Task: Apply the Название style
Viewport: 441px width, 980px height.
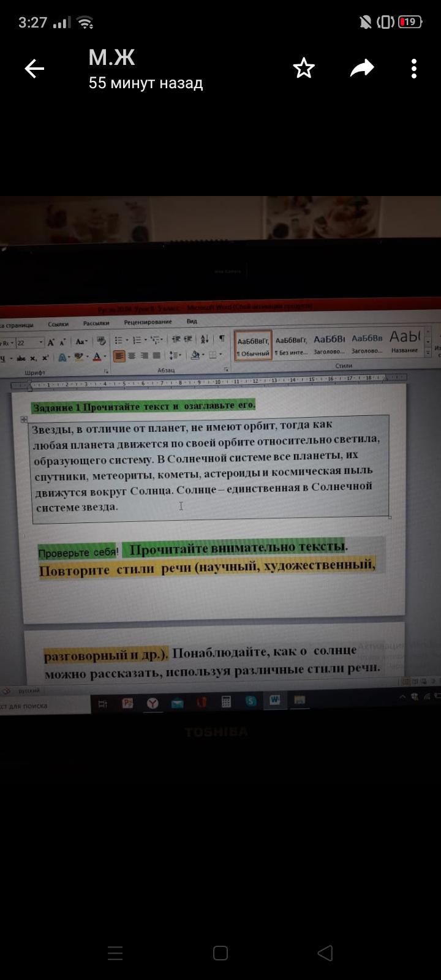Action: pyautogui.click(x=405, y=342)
